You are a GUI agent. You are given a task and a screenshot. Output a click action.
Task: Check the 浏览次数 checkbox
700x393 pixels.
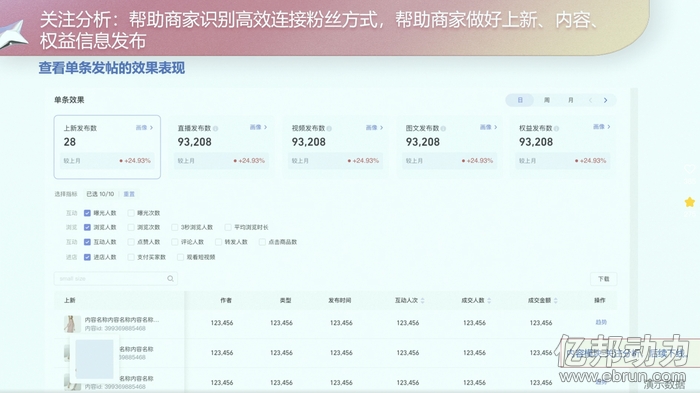click(131, 228)
